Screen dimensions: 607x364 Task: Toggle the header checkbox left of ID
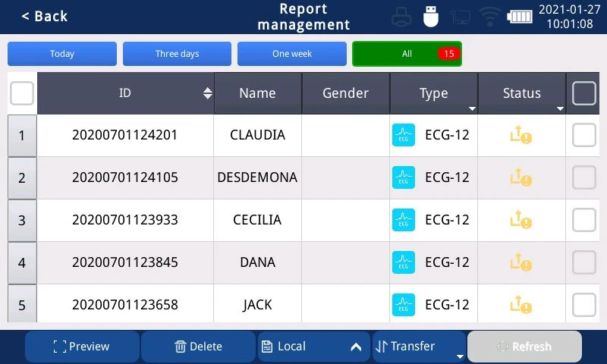coord(22,93)
